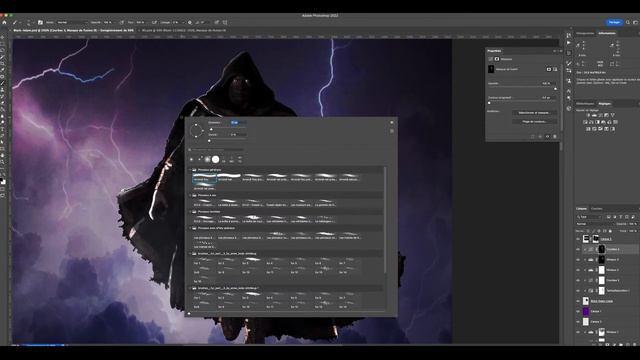
Task: Open the Bibliothèques tab
Action: coord(585,104)
